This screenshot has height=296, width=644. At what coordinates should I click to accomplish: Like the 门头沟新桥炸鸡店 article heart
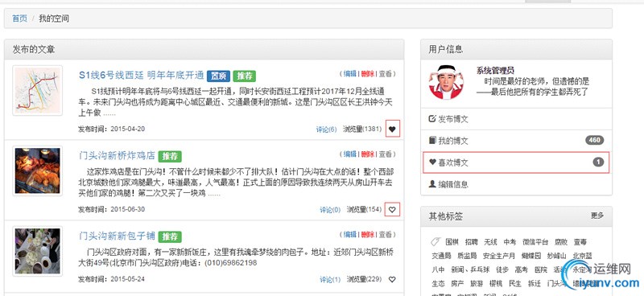[x=392, y=210]
